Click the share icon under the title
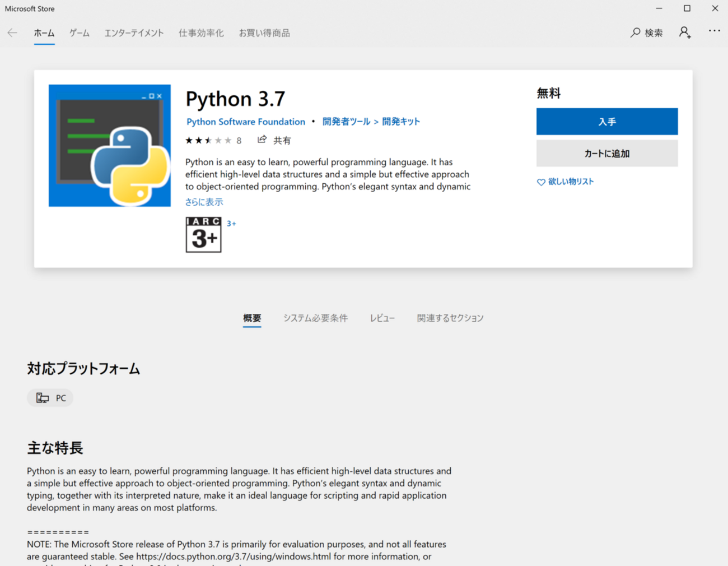 click(262, 140)
